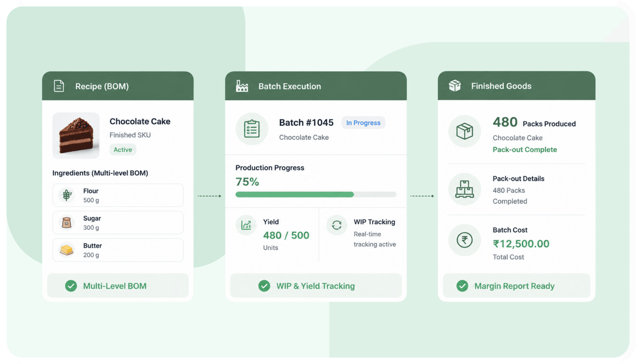Click the Finished Goods header title
Screen dimensions: 636x364
click(x=501, y=86)
